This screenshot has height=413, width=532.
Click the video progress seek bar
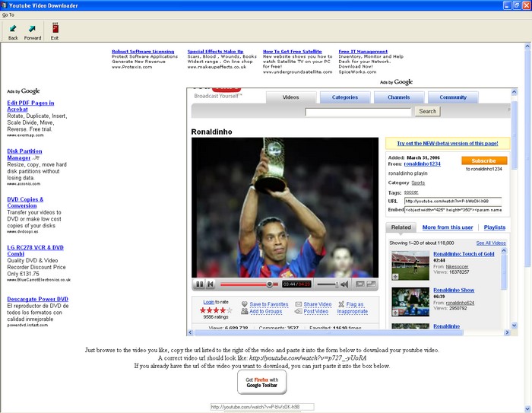pos(249,284)
